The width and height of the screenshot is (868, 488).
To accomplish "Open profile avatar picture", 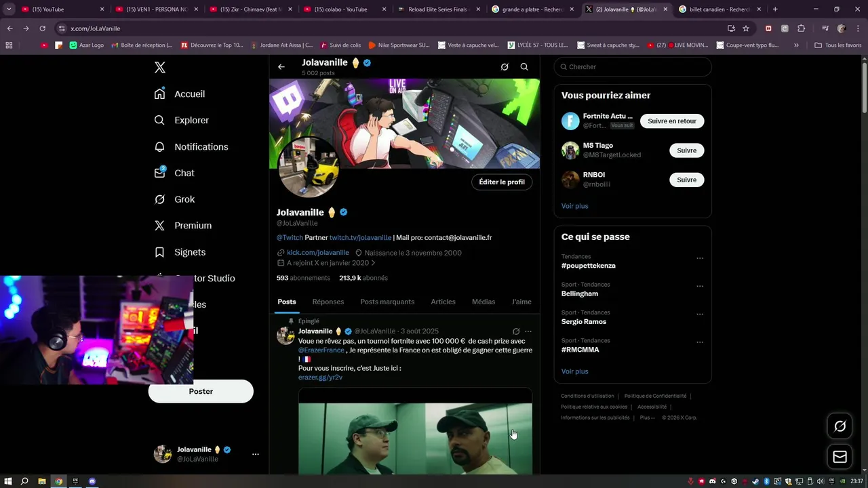I will point(308,167).
